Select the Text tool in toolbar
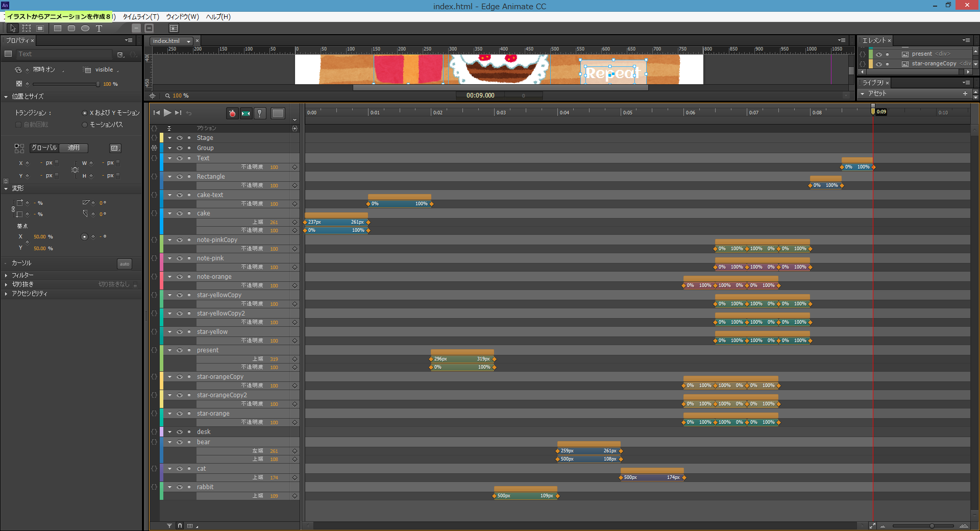 99,29
